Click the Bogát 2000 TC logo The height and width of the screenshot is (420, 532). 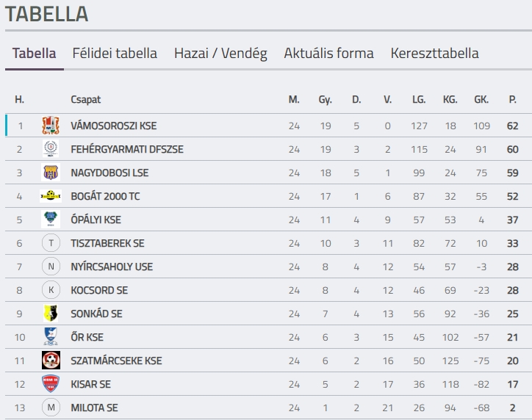pyautogui.click(x=51, y=195)
